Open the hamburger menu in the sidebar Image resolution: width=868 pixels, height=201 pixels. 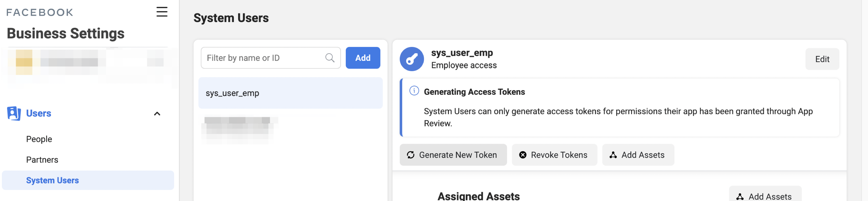coord(162,12)
